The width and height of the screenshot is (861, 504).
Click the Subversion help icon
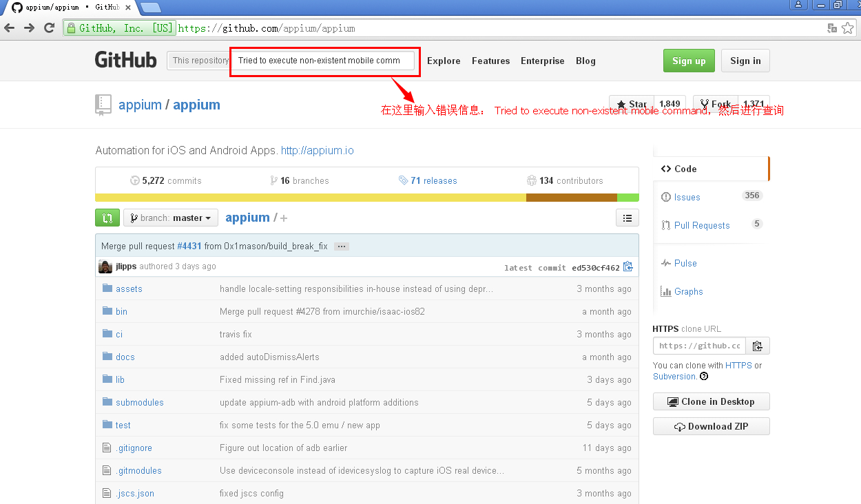pos(704,377)
